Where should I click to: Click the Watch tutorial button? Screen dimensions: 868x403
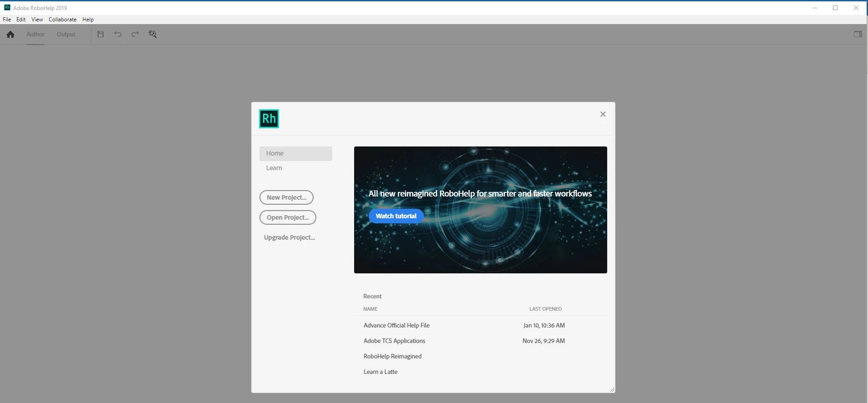tap(396, 216)
